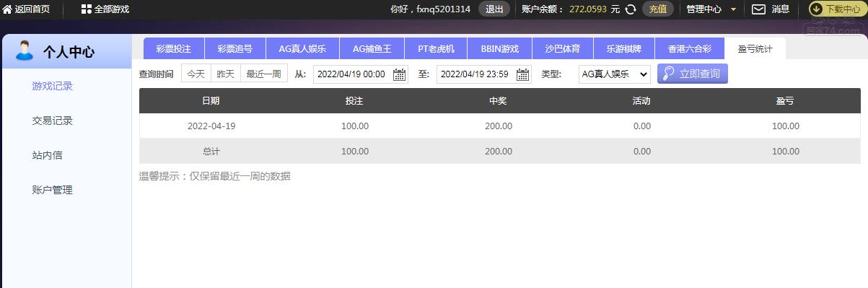Viewport: 868px width, 288px height.
Task: Switch to the PT老虎机 tab
Action: 437,49
